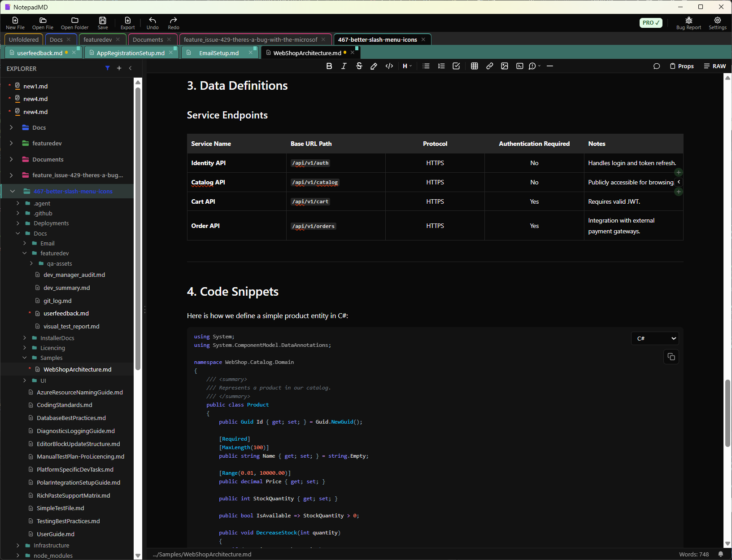Insert a numbered list
The height and width of the screenshot is (560, 732).
tap(441, 66)
